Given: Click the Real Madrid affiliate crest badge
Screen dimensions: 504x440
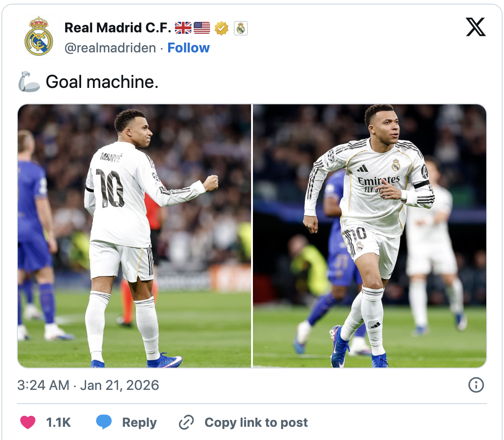Looking at the screenshot, I should coord(242,28).
